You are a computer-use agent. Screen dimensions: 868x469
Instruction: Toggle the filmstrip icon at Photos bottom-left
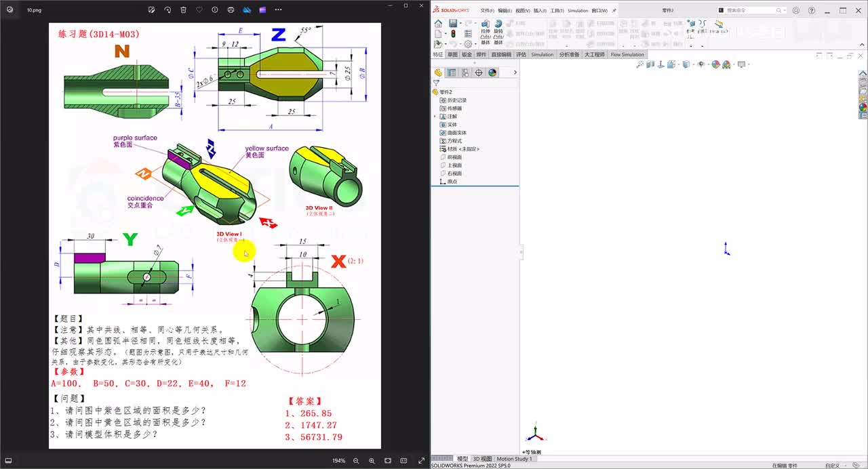9,461
